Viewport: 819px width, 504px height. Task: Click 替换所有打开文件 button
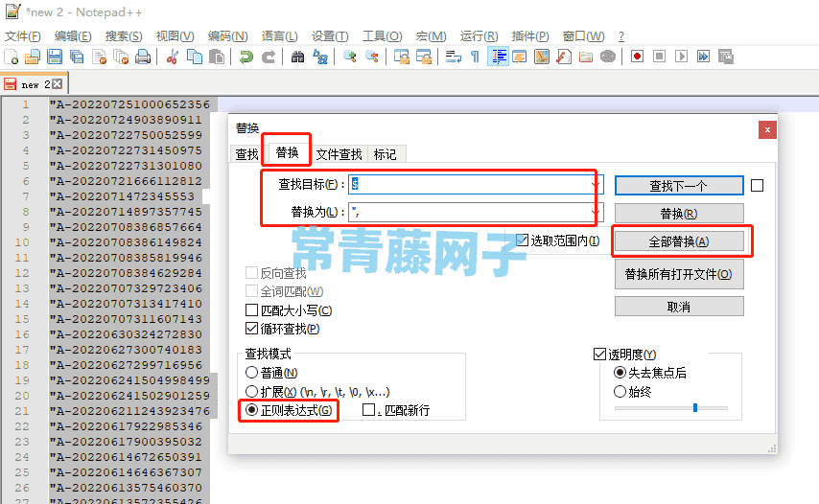click(x=678, y=274)
